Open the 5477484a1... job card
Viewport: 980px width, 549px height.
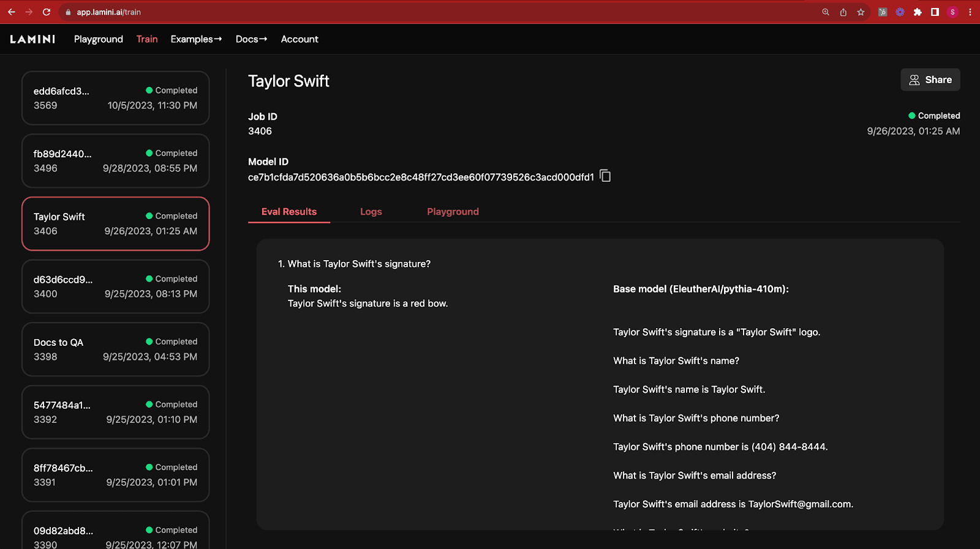coord(116,413)
